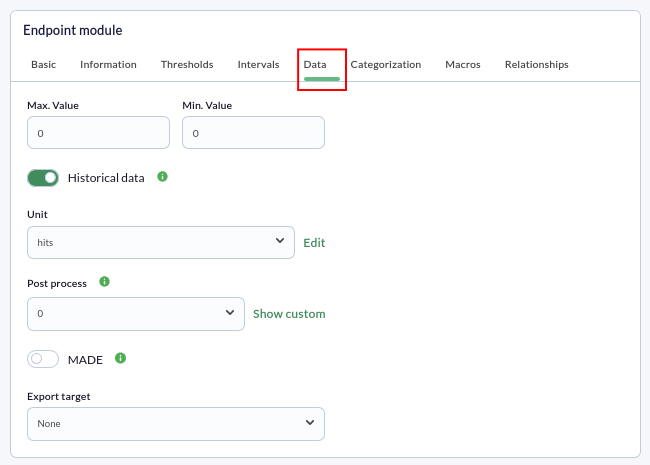
Task: Click the Show custom link
Action: [x=289, y=314]
